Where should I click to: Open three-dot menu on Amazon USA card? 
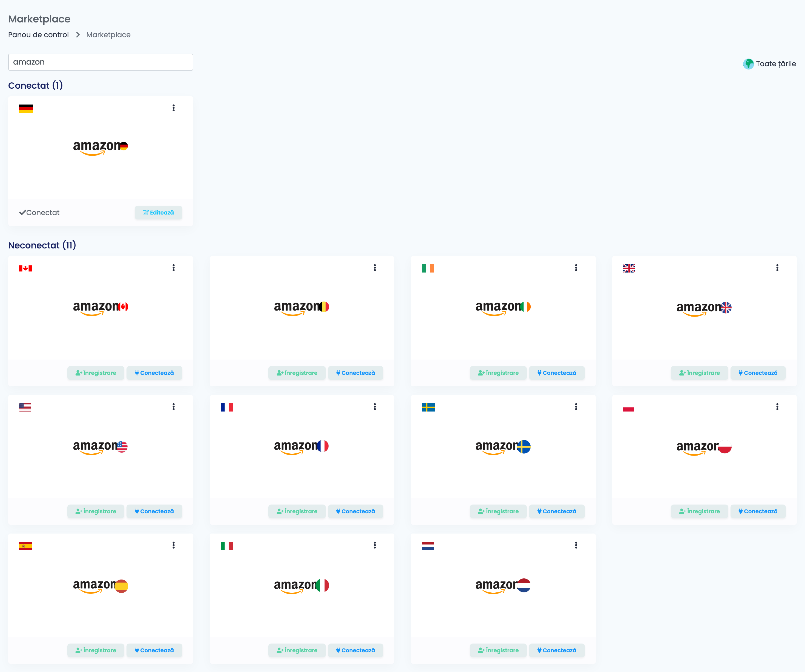click(174, 407)
